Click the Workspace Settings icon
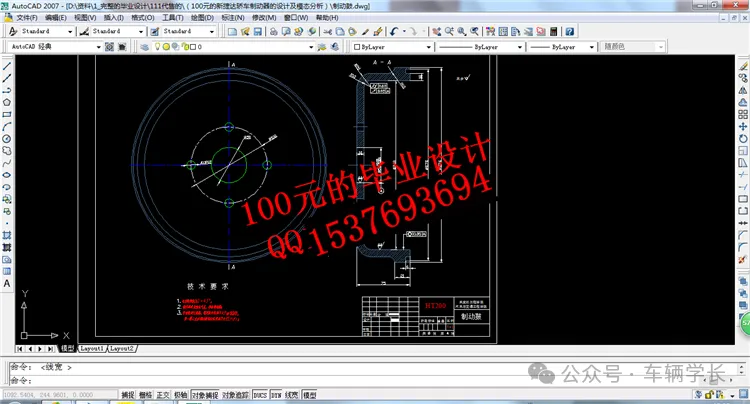Image resolution: width=750 pixels, height=404 pixels. pos(110,47)
